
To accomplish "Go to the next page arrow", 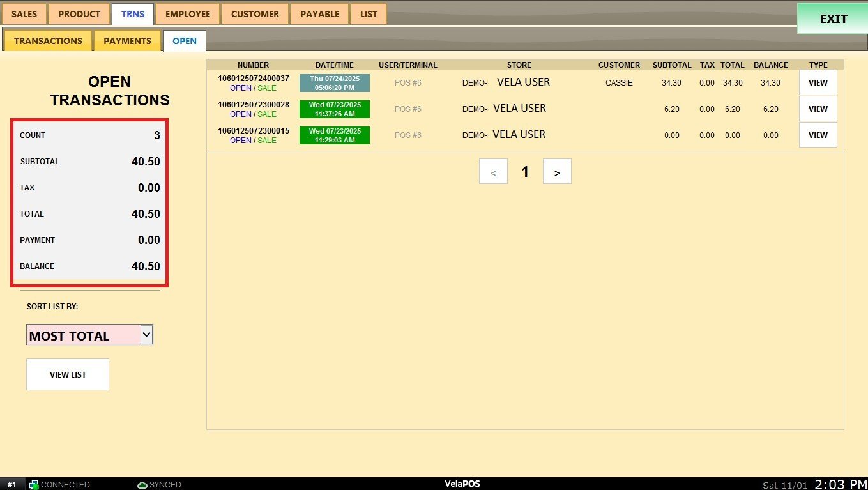I will point(557,172).
